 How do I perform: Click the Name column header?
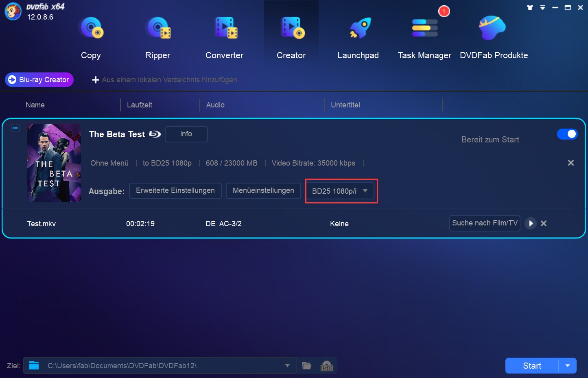[35, 105]
